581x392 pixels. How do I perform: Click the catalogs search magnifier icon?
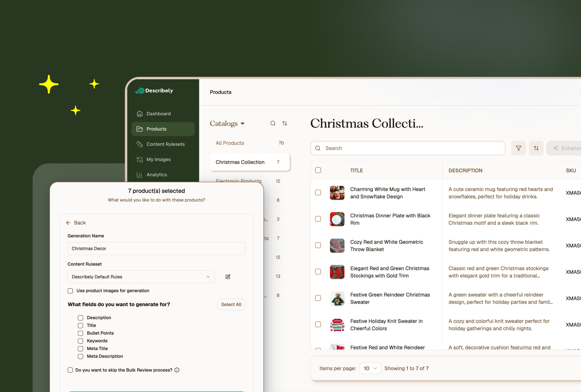click(273, 123)
